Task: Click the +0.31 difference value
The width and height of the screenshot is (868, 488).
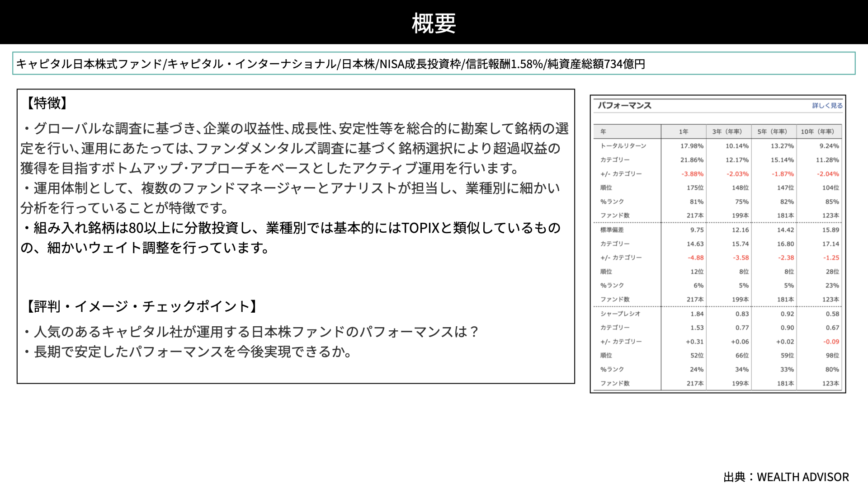Action: point(695,342)
